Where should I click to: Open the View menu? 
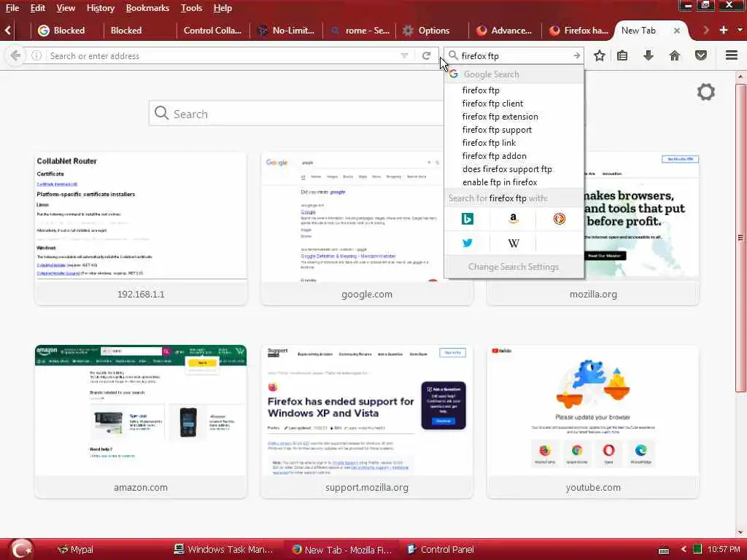point(66,8)
